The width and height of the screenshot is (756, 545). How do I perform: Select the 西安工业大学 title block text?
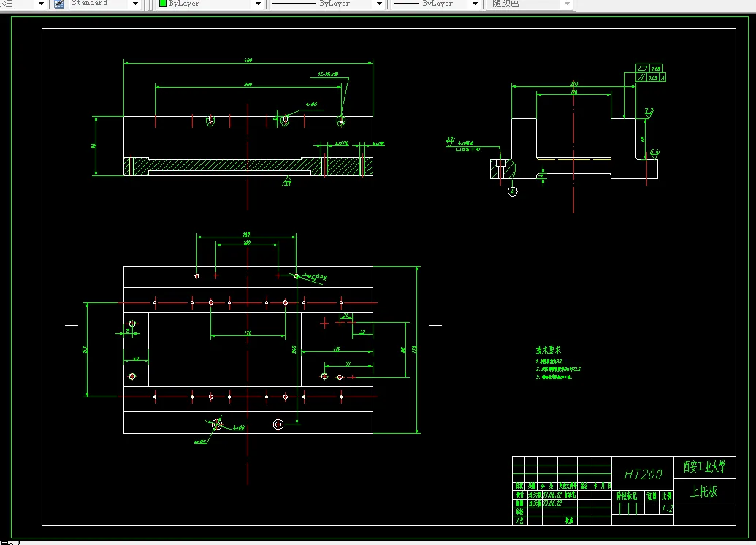point(704,466)
